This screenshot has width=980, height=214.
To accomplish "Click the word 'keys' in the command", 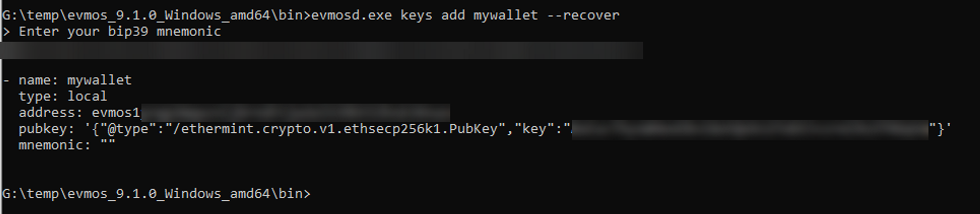I will pyautogui.click(x=416, y=15).
